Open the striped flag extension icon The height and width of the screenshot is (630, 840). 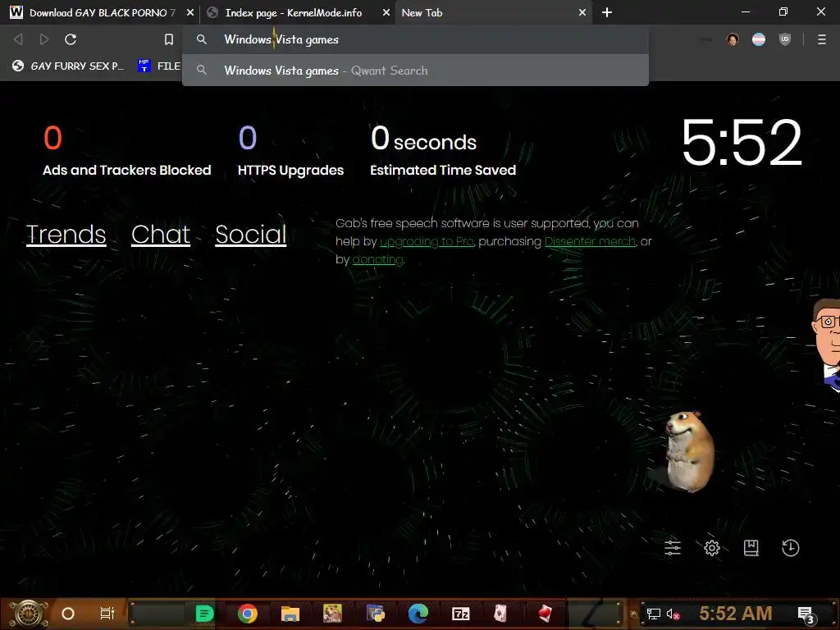click(759, 39)
